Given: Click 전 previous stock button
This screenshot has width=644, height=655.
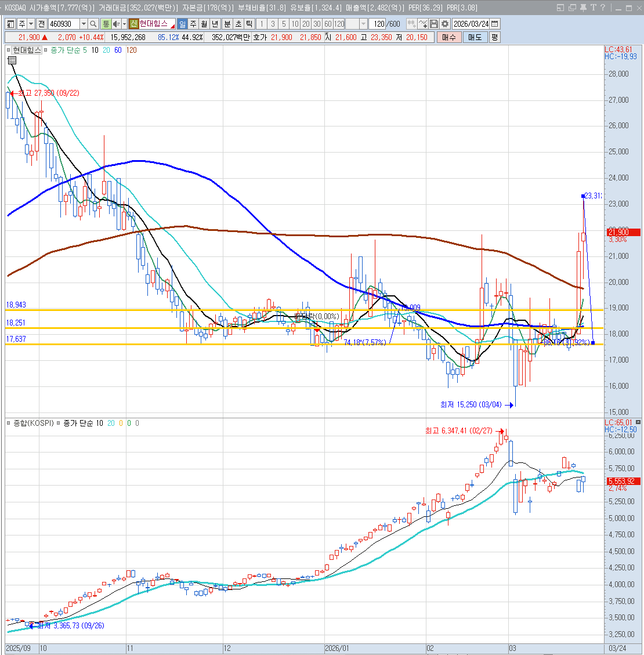Looking at the screenshot, I should 41,24.
